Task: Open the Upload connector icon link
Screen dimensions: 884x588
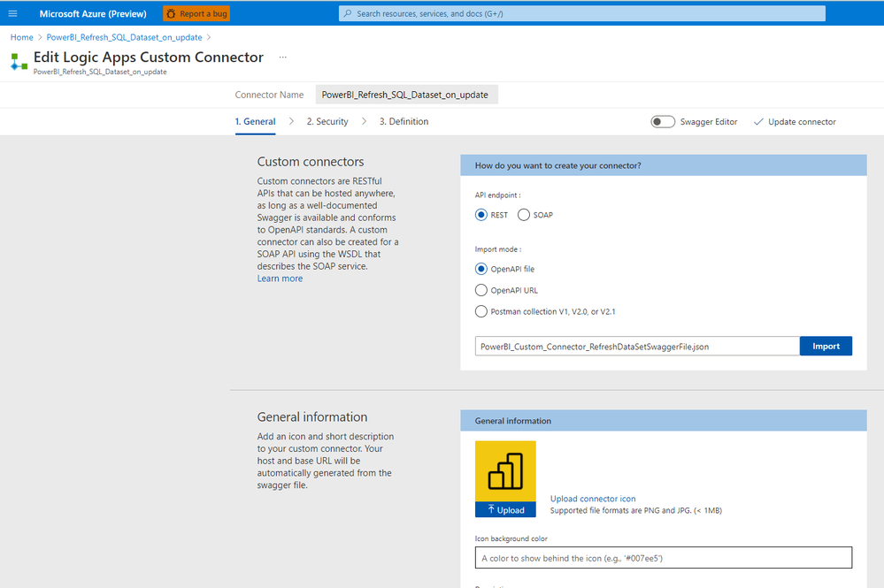Action: click(x=593, y=499)
